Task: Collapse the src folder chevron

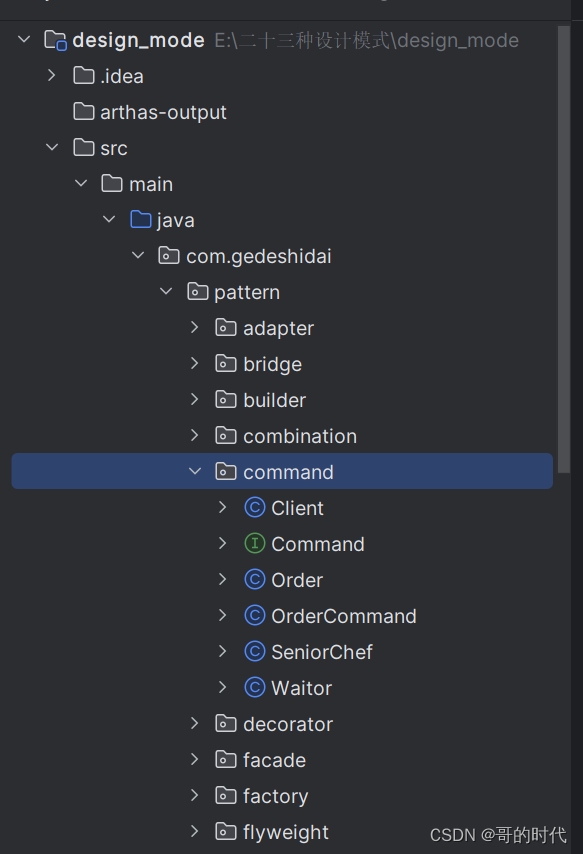Action: [x=52, y=147]
